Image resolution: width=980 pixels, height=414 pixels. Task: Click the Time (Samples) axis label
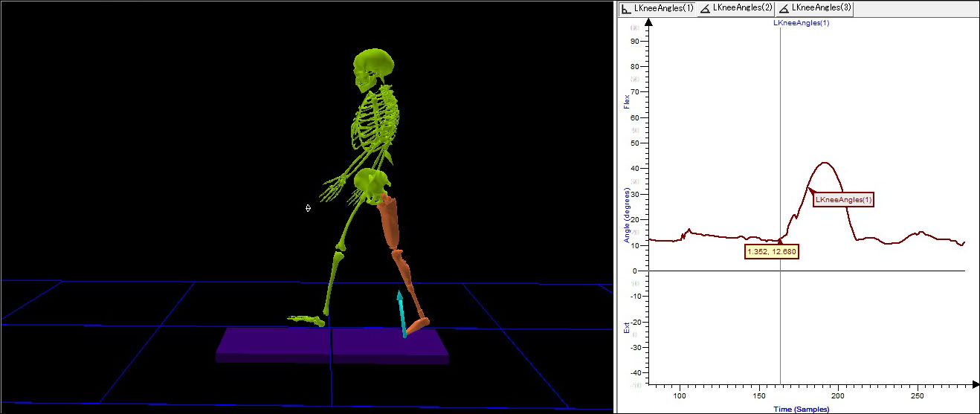pyautogui.click(x=801, y=409)
